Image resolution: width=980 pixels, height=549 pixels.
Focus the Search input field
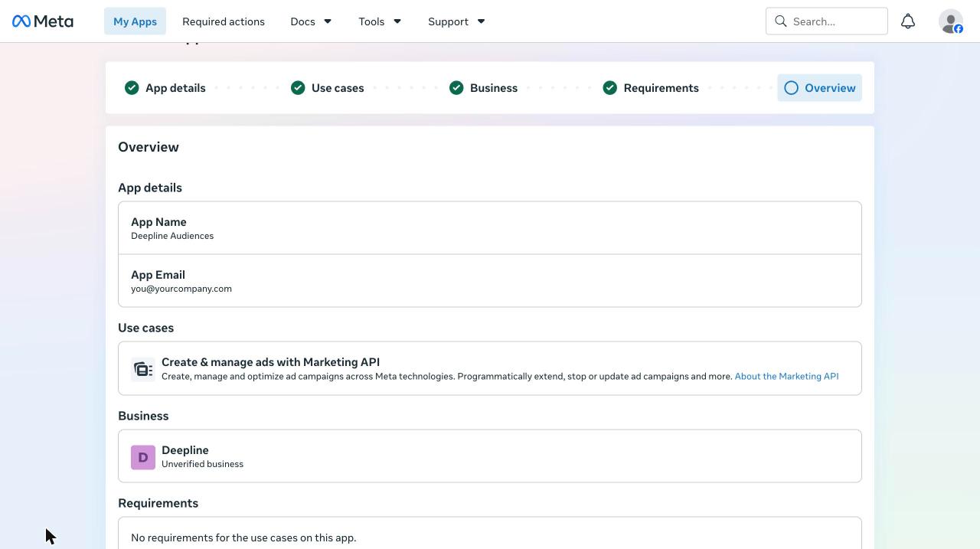coord(827,21)
